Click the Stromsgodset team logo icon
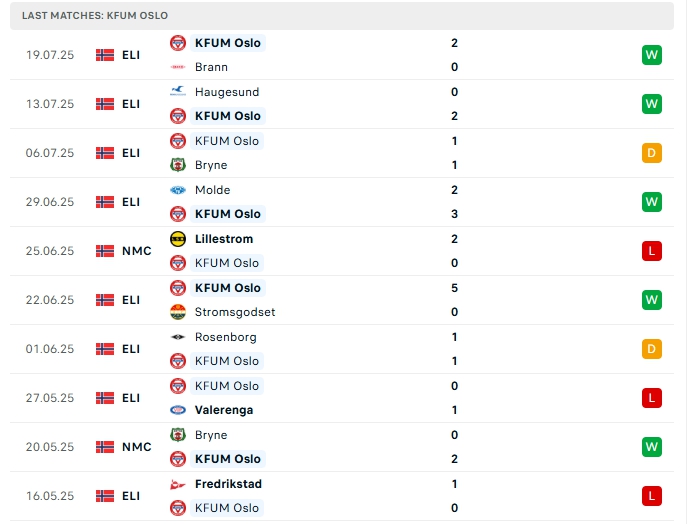687x524 pixels. (178, 312)
